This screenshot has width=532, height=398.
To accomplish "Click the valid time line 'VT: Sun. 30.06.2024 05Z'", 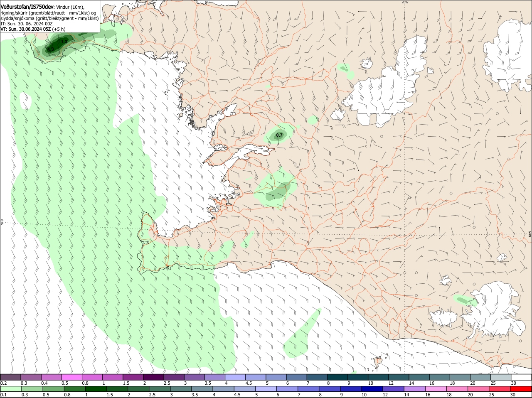I will point(25,29).
